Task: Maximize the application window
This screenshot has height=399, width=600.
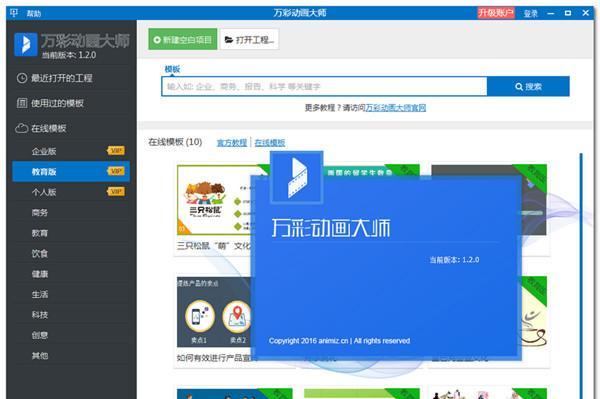Action: [x=568, y=13]
